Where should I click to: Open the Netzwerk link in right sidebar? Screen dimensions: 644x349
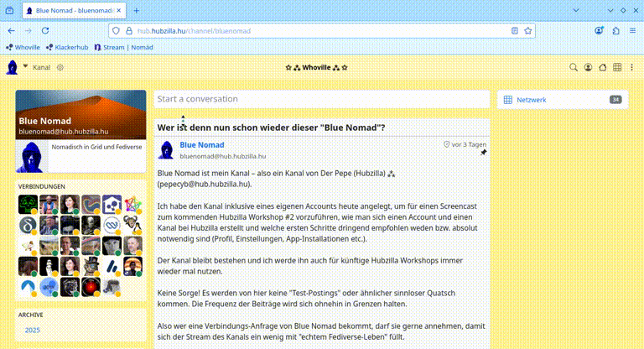click(x=531, y=100)
